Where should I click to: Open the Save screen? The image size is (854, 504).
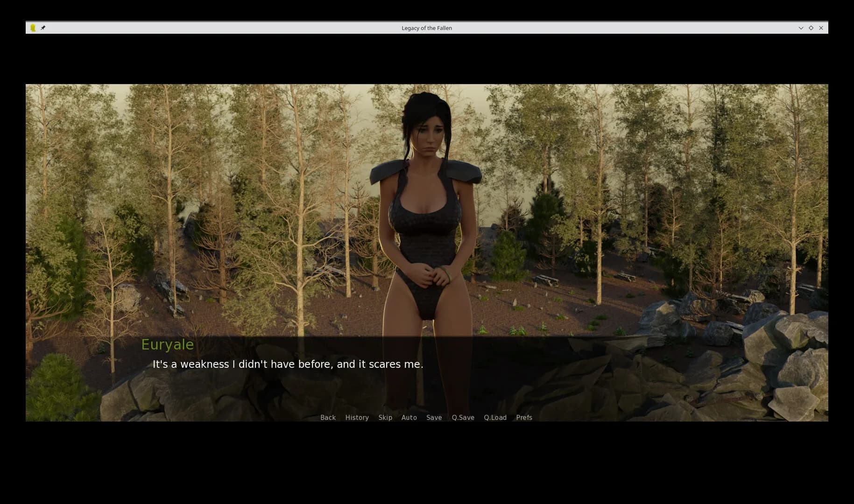click(434, 418)
